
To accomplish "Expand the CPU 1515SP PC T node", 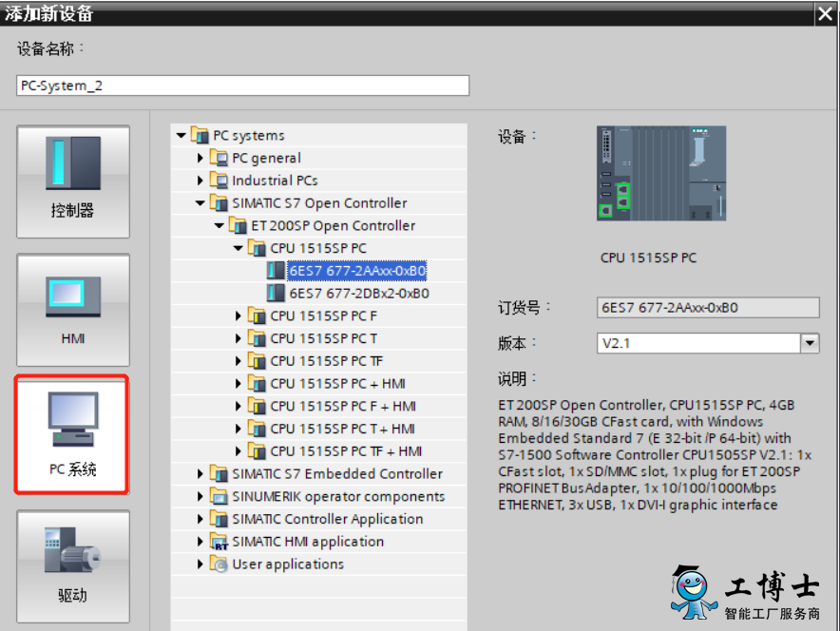I will click(x=238, y=338).
